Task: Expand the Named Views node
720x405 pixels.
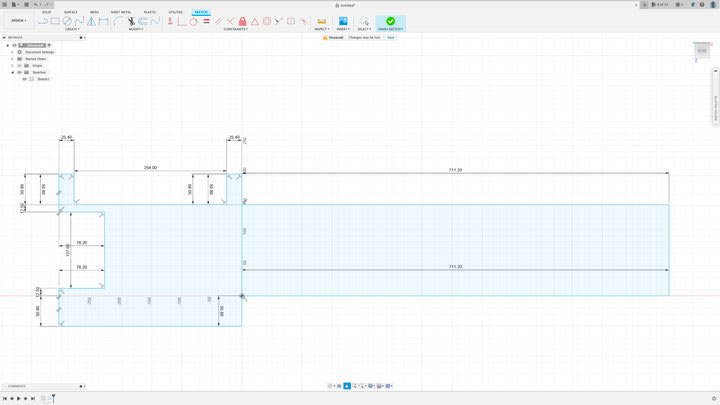Action: tap(12, 59)
